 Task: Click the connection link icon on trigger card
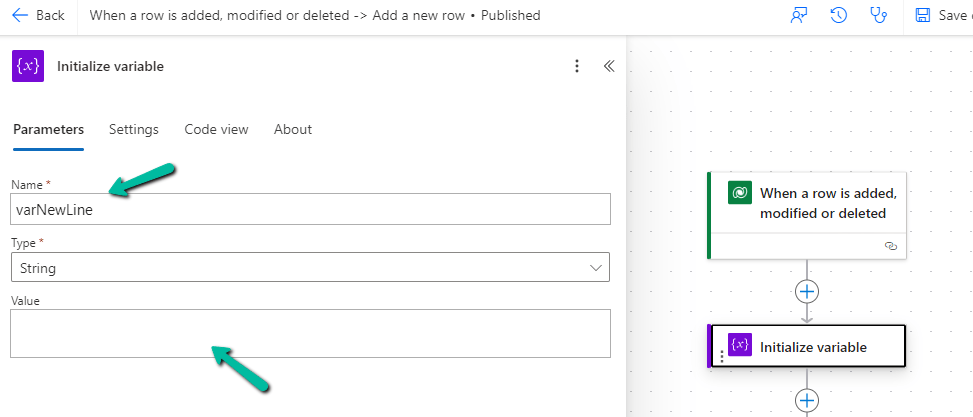(x=890, y=246)
